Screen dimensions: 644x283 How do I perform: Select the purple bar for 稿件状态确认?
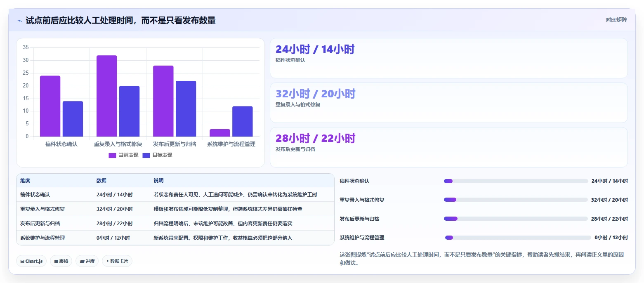pyautogui.click(x=50, y=106)
